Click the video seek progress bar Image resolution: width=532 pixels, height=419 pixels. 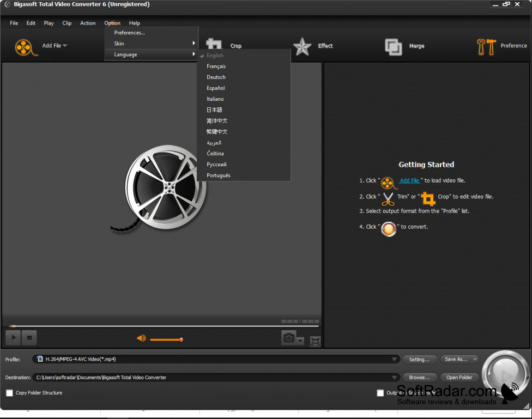[164, 326]
